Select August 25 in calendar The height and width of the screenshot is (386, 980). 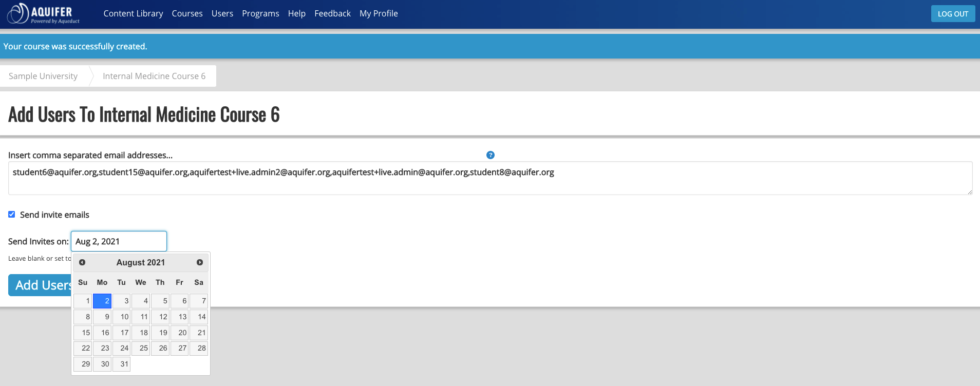tap(141, 348)
